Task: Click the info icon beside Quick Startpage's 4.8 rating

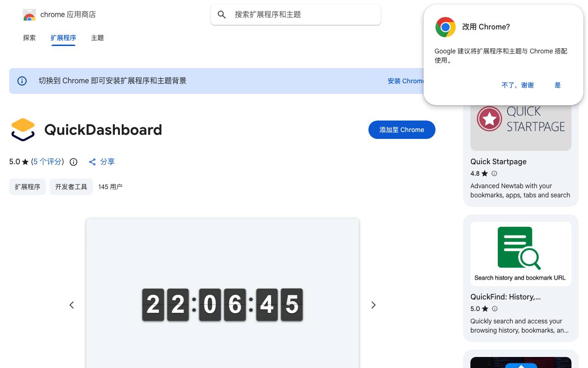Action: (x=494, y=173)
